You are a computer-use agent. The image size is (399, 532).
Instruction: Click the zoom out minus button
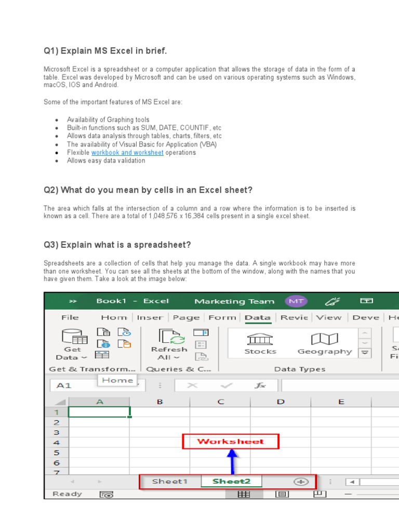[348, 495]
